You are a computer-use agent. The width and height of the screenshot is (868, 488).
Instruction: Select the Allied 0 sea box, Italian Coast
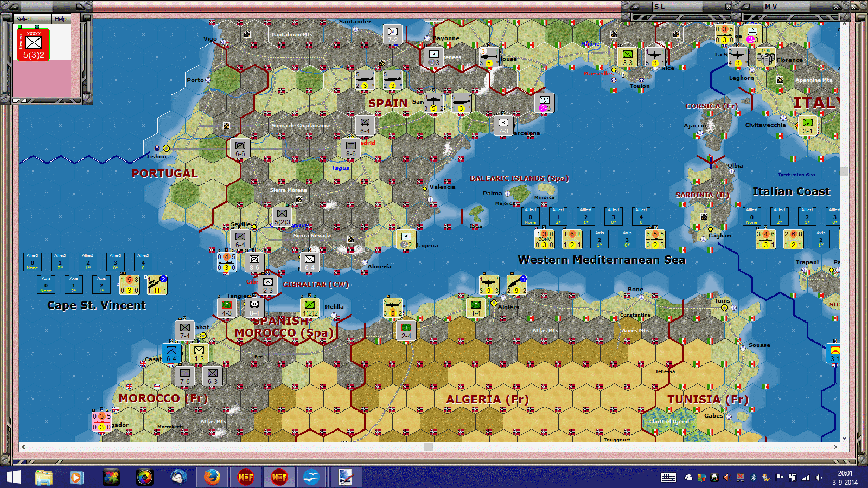point(752,216)
